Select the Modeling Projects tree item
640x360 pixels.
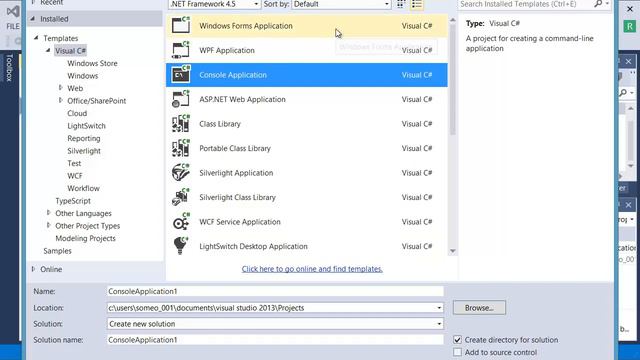click(x=85, y=238)
